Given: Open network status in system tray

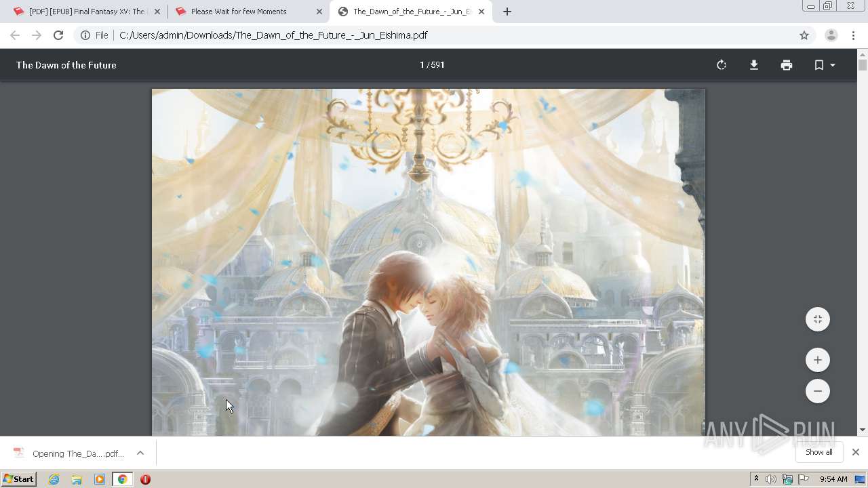Looking at the screenshot, I should pyautogui.click(x=787, y=479).
